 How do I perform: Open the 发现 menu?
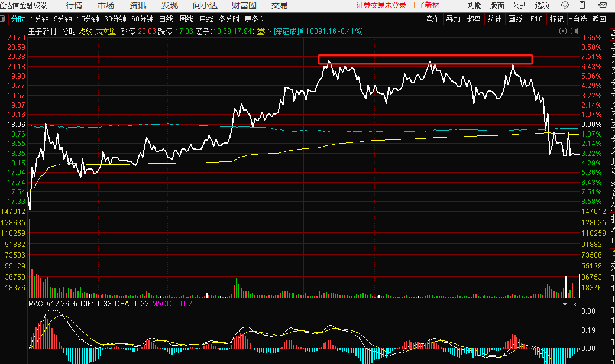click(170, 5)
